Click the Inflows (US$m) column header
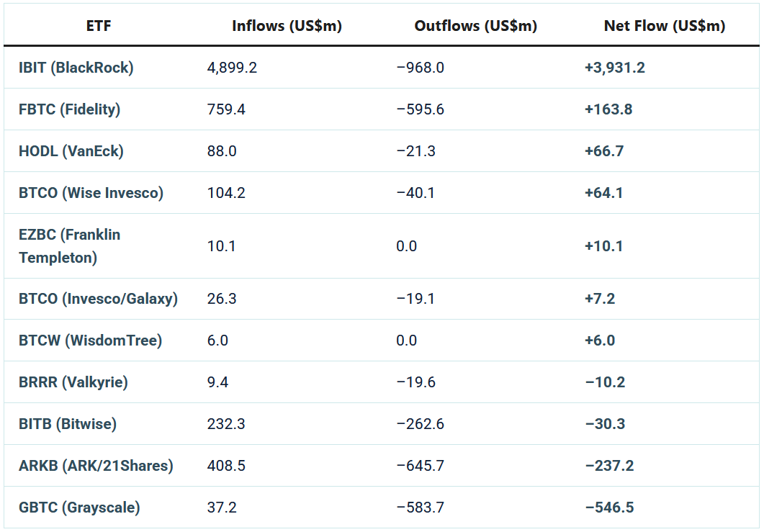The height and width of the screenshot is (532, 764). pyautogui.click(x=287, y=27)
